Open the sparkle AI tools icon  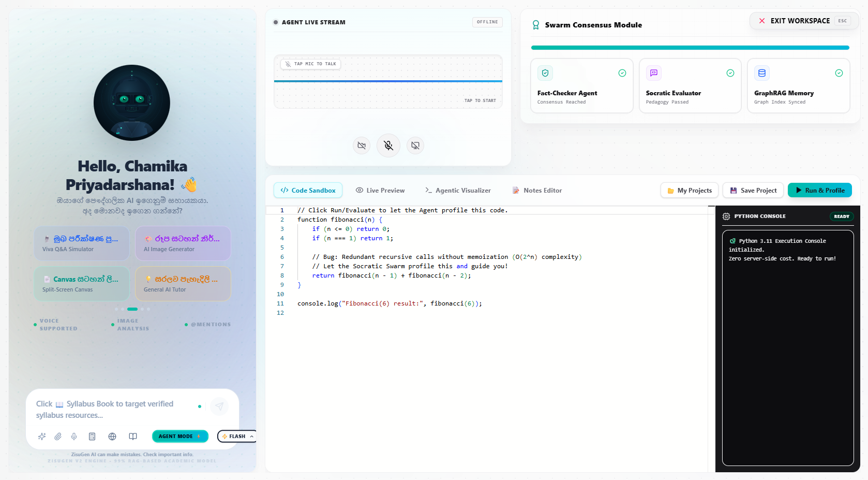(x=42, y=437)
